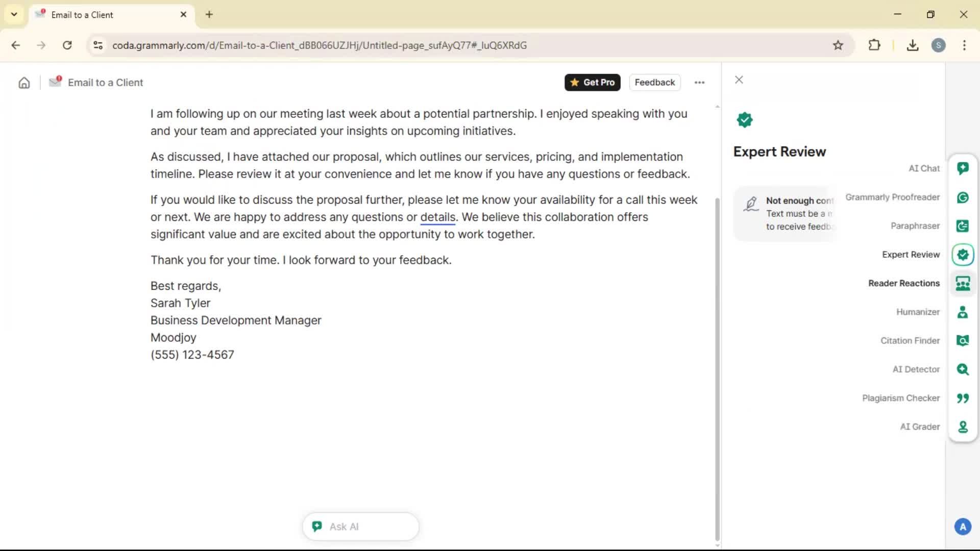Click the Get Pro button

coord(592,82)
